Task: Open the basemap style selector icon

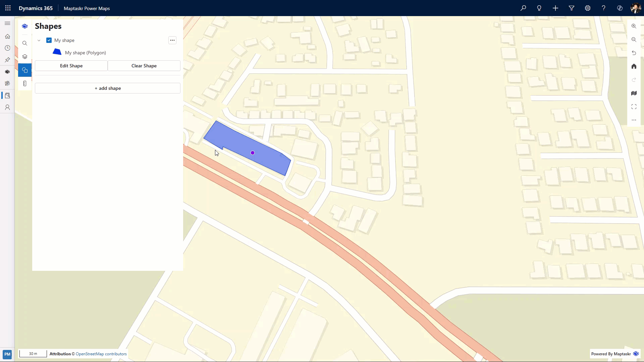Action: (634, 93)
